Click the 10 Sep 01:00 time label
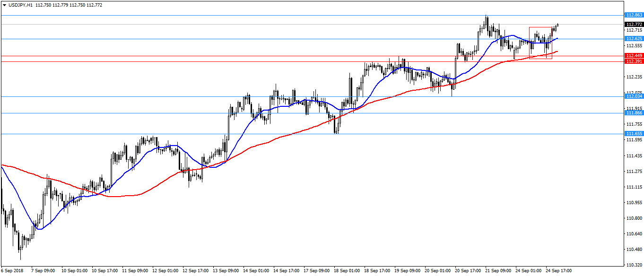 point(75,271)
